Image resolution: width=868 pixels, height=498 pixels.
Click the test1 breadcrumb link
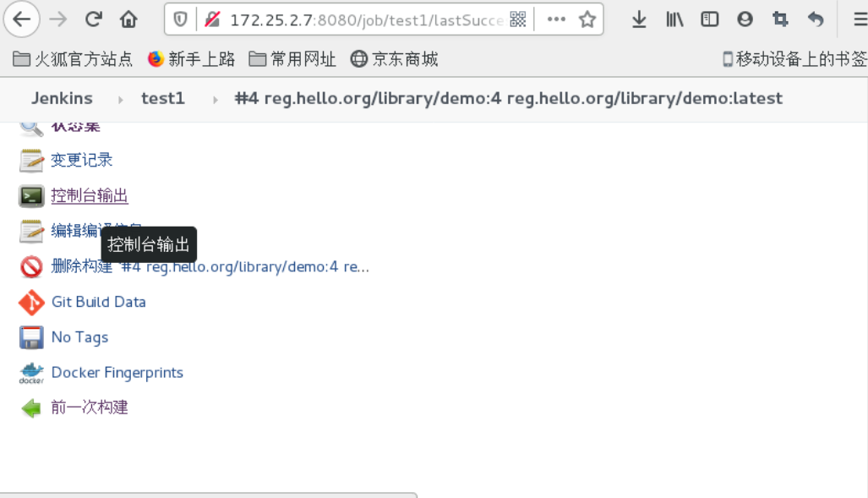163,99
